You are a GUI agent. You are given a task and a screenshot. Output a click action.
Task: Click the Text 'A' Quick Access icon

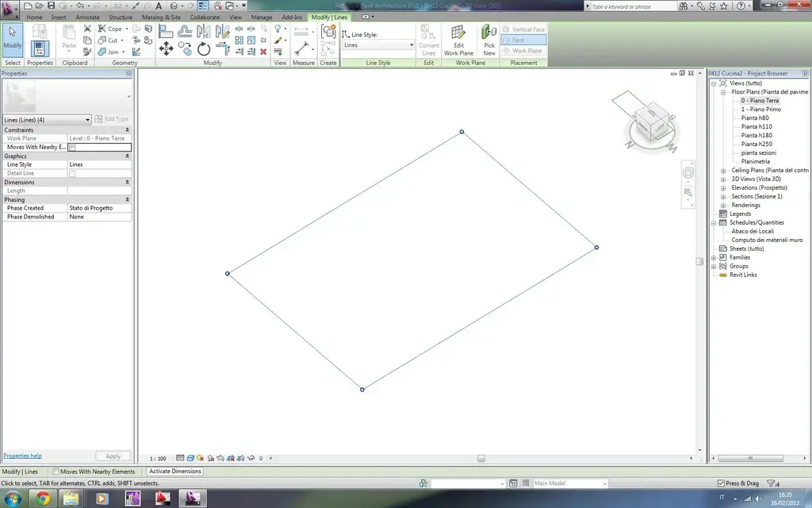(159, 6)
